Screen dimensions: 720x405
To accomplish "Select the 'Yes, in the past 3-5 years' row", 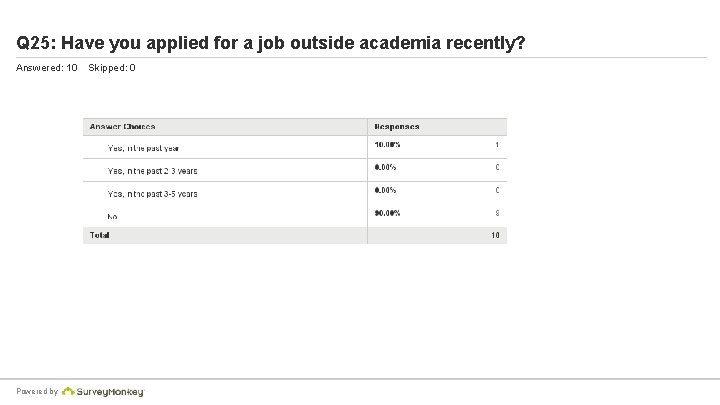I will (x=152, y=194).
